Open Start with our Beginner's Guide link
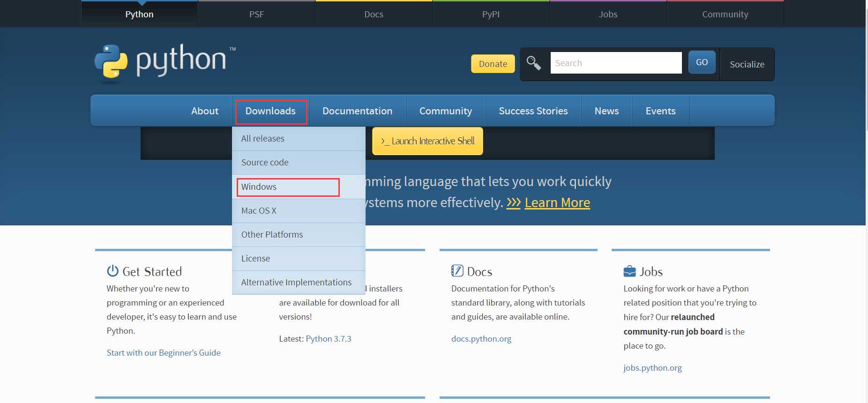This screenshot has height=403, width=868. (x=164, y=353)
